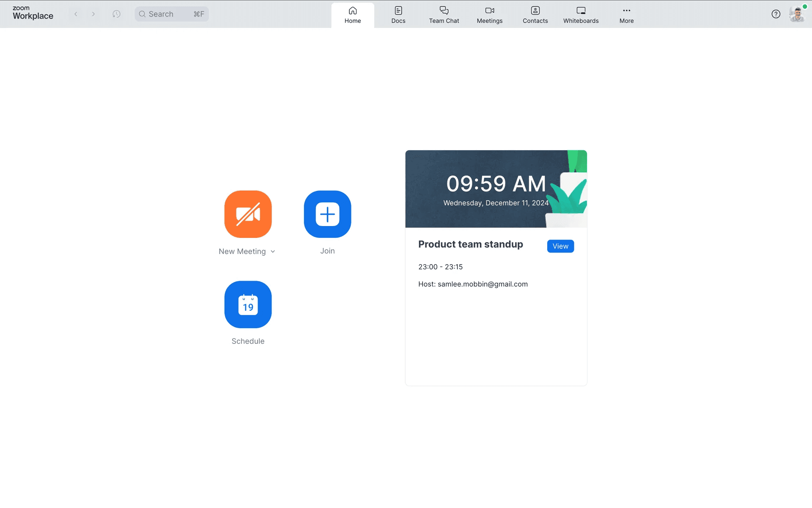Switch to the Whiteboards tab
Screen dimensions: 812x508
click(x=581, y=15)
